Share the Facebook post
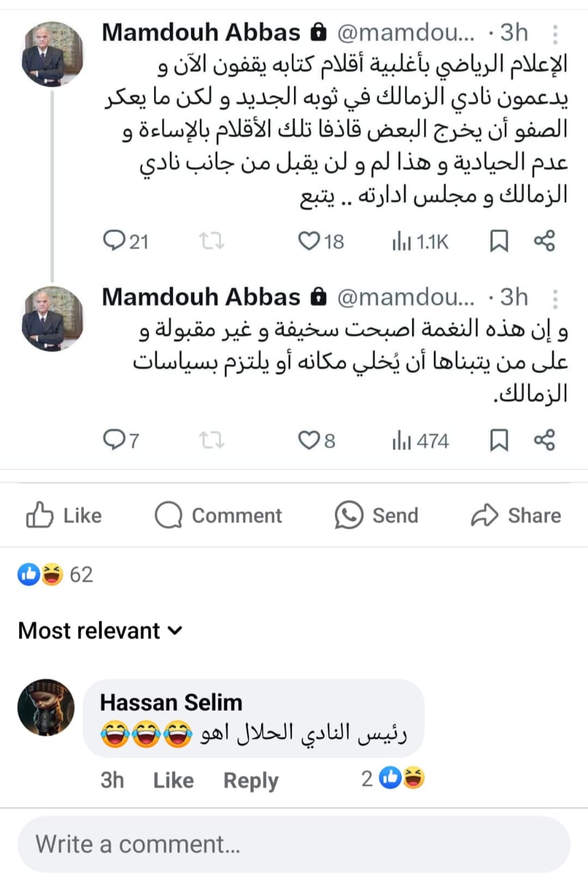Viewport: 588px width, 873px height. click(516, 516)
